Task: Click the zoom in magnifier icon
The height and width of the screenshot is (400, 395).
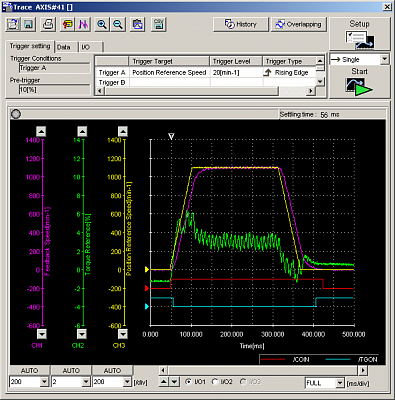Action: [102, 24]
